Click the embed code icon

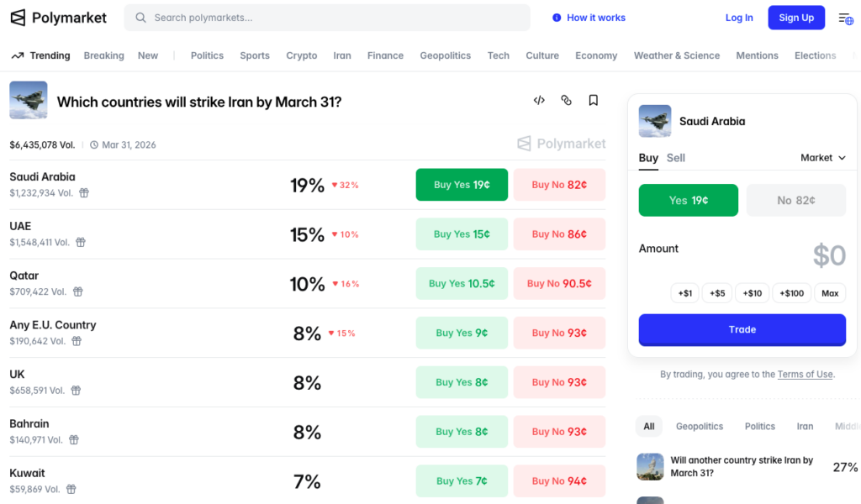click(539, 101)
